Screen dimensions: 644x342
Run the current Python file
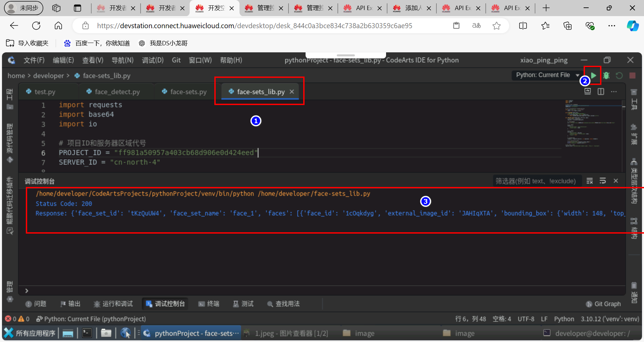click(x=593, y=76)
